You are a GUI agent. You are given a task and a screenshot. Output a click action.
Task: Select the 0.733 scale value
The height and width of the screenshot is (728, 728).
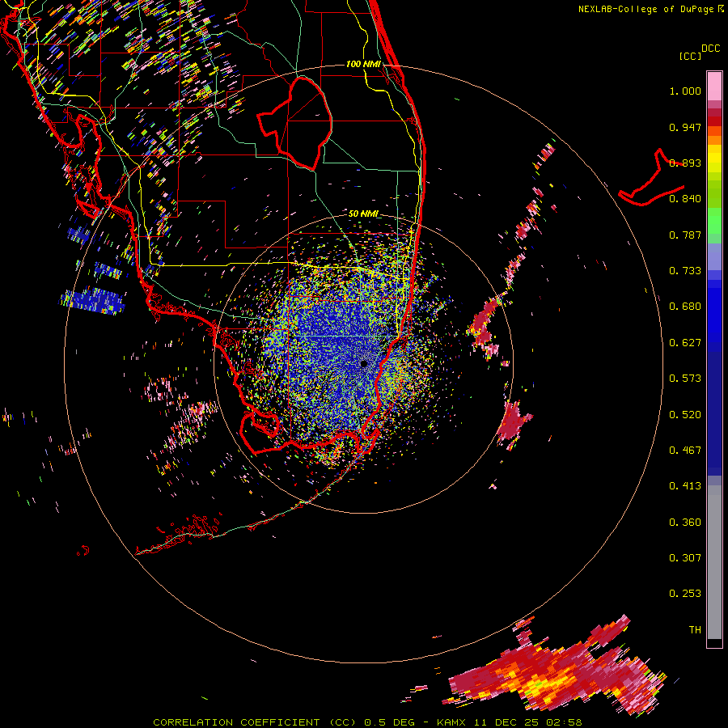pos(685,271)
